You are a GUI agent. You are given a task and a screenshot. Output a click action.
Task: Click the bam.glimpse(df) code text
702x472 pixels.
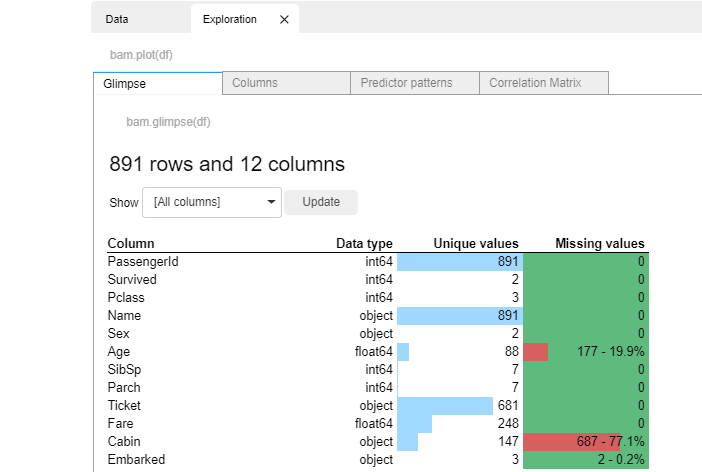coord(168,122)
